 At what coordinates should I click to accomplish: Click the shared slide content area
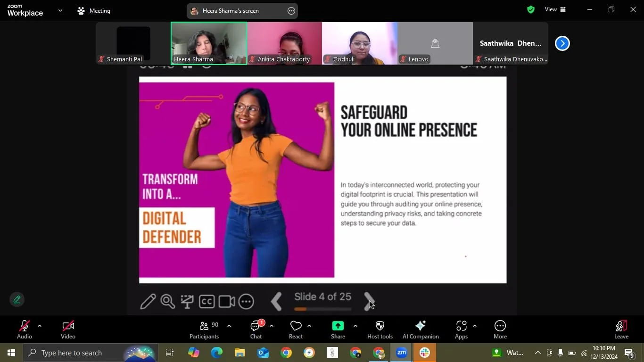(322, 180)
